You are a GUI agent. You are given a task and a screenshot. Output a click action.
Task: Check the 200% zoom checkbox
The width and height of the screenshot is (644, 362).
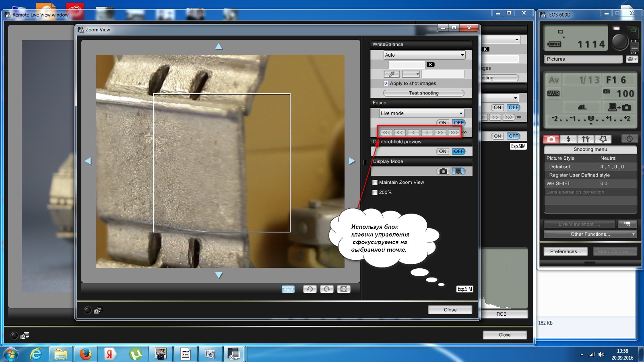click(375, 193)
